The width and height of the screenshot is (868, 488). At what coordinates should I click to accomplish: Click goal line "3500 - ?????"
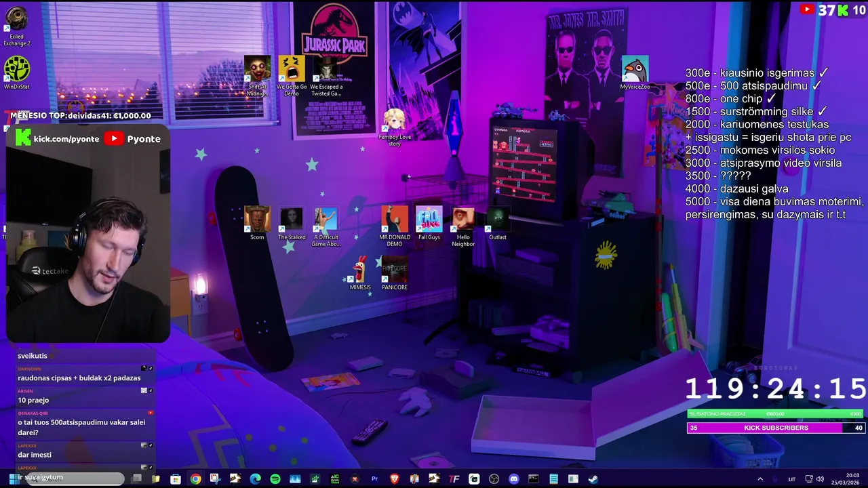point(718,176)
